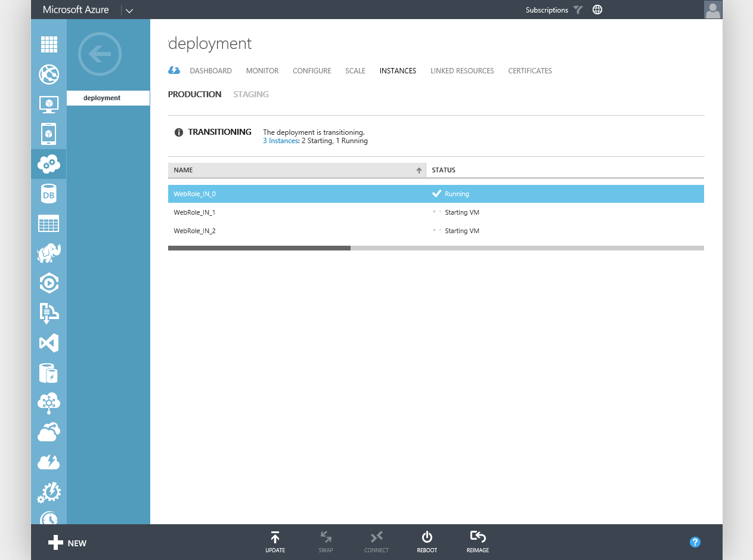Screen dimensions: 753x560
Task: Select the Cloud Services icon
Action: pos(48,164)
